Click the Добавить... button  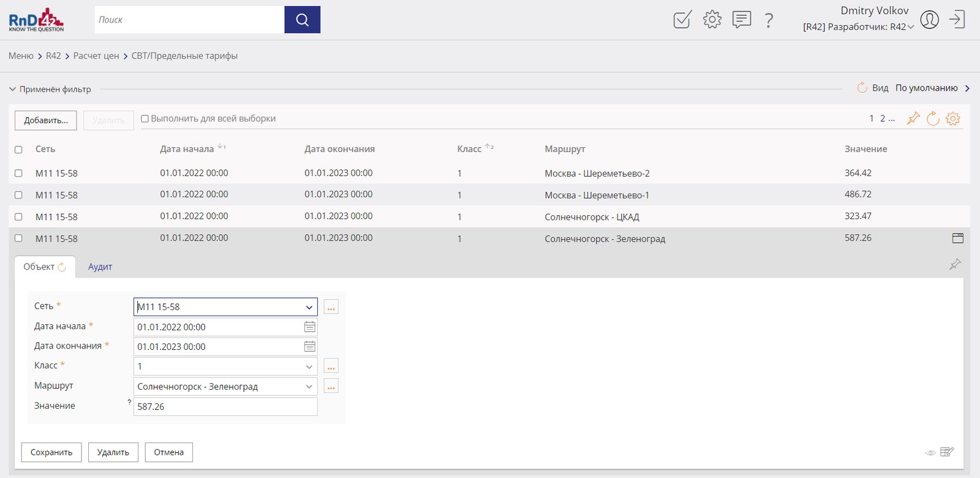(46, 120)
